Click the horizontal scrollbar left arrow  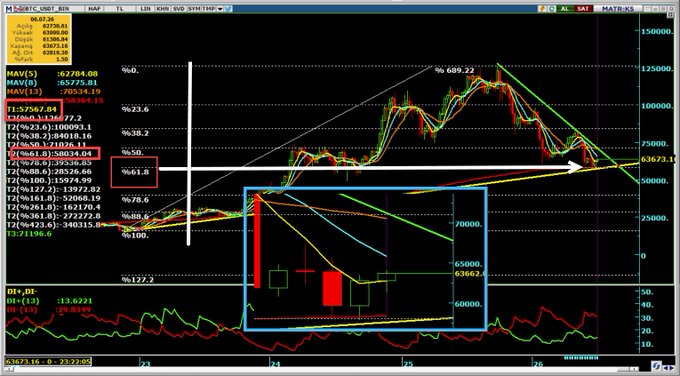click(x=9, y=369)
